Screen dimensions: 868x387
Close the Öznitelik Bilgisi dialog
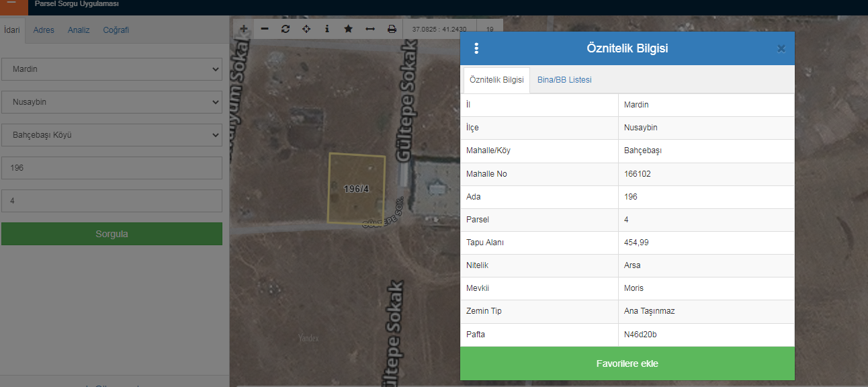781,48
